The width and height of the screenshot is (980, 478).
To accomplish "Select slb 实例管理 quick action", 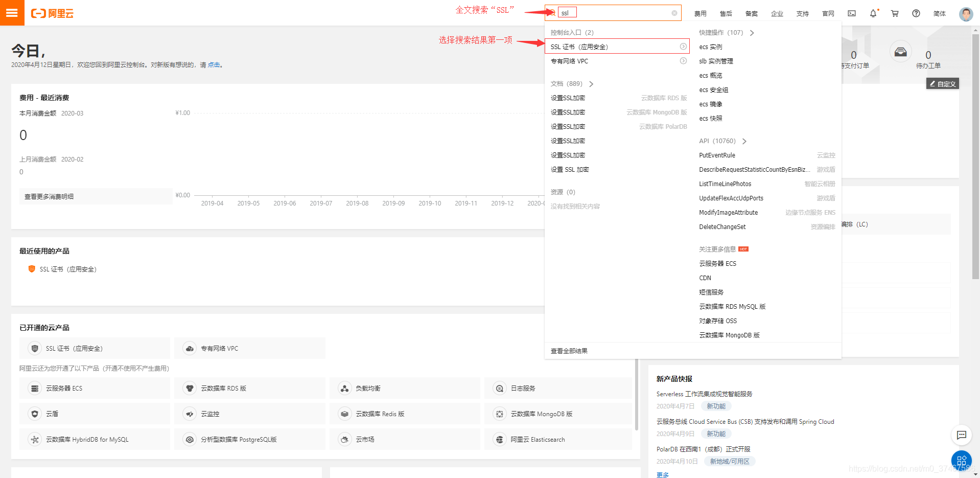I will pyautogui.click(x=716, y=61).
